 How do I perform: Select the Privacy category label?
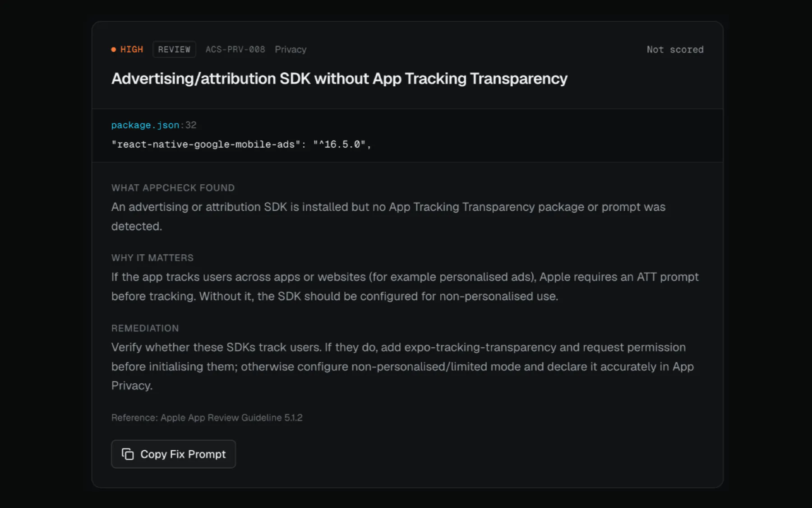click(291, 49)
